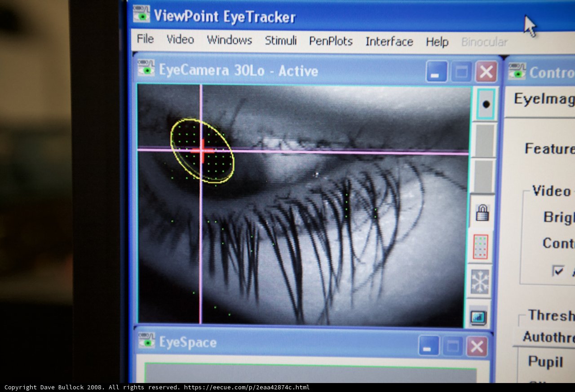Click the EyeSpace window title bar

313,344
